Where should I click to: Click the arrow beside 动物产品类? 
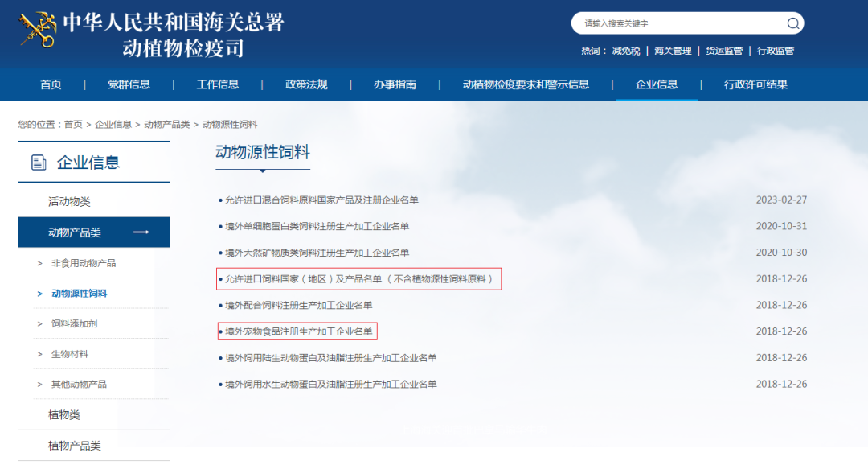click(141, 232)
